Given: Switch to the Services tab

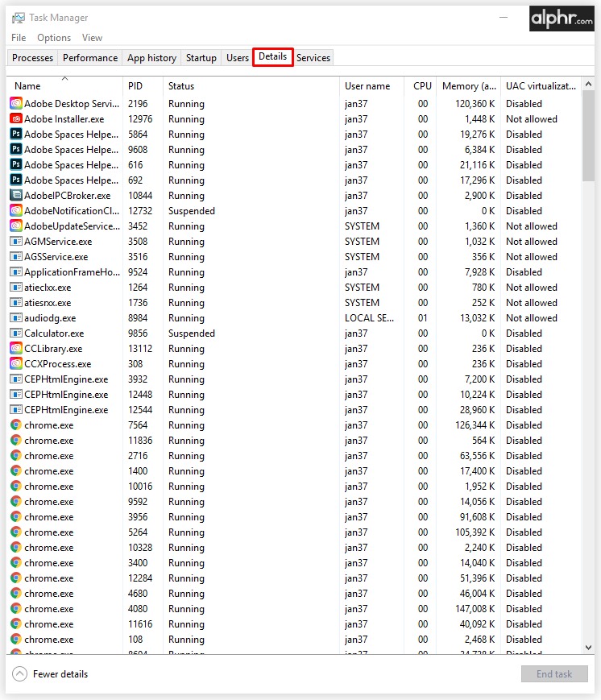Looking at the screenshot, I should coord(313,57).
